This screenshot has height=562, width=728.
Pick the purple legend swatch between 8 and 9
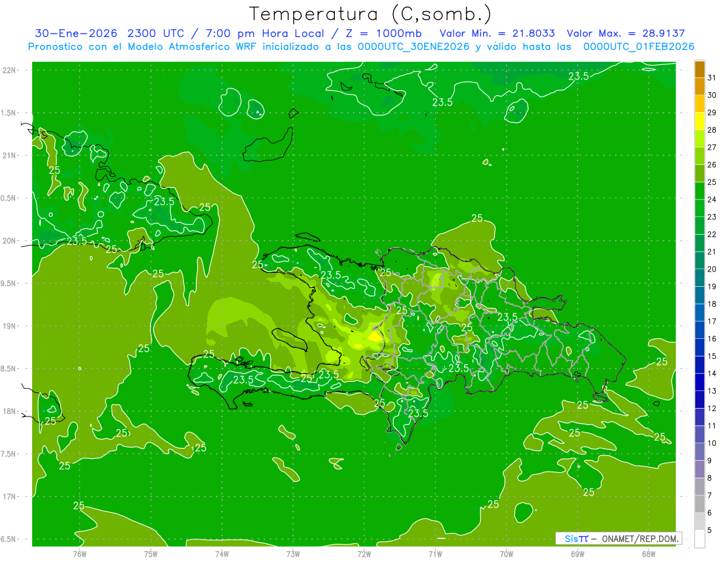[x=699, y=469]
